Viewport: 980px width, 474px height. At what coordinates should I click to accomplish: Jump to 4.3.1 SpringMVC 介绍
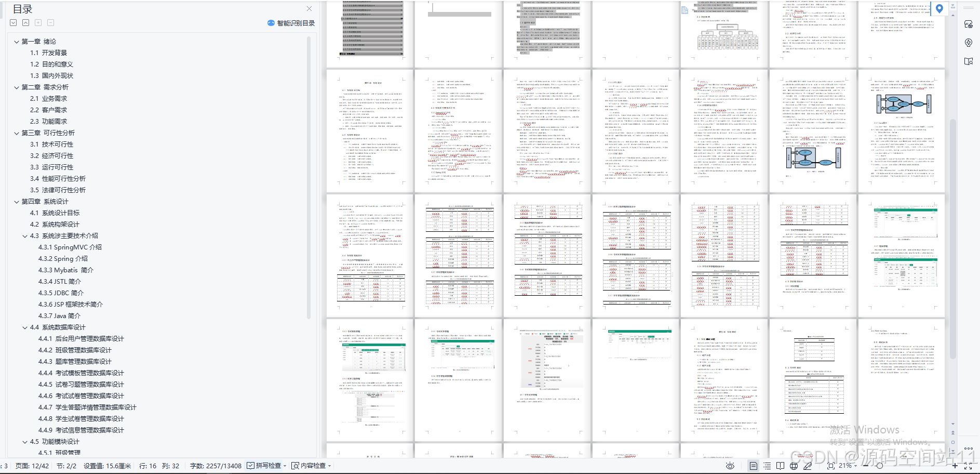[x=70, y=247]
